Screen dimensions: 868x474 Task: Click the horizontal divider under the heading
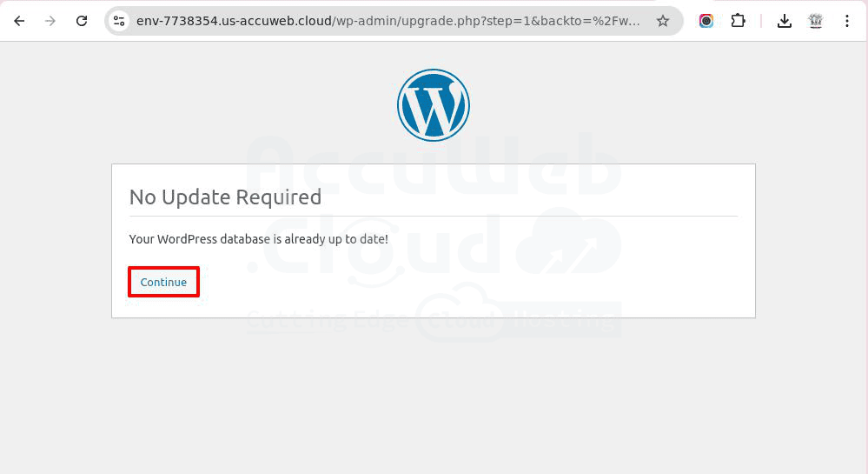pyautogui.click(x=433, y=216)
